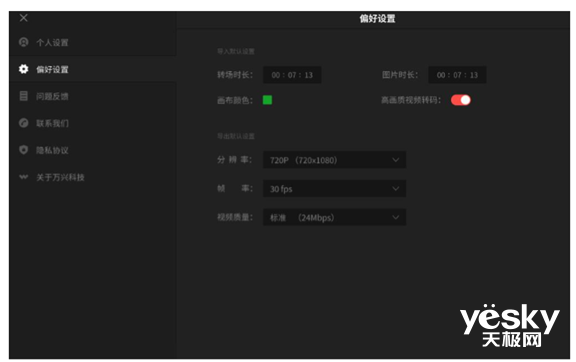Close the settings panel with X icon
The image size is (576, 362).
(24, 18)
